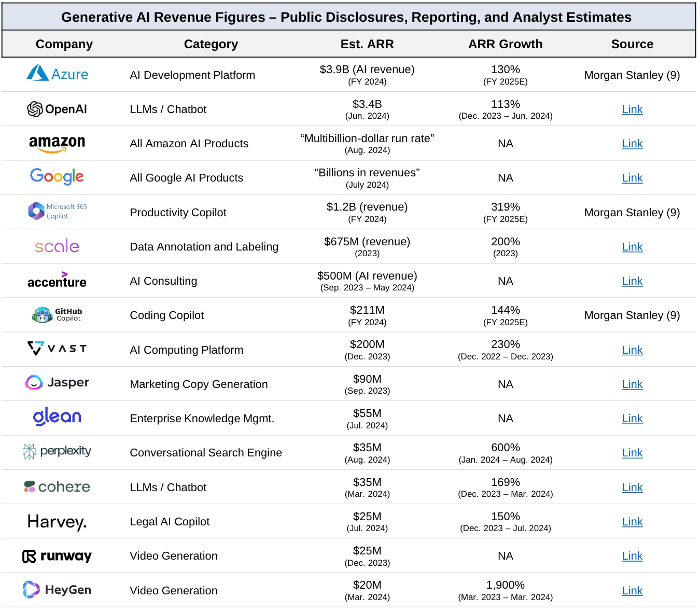Image resolution: width=700 pixels, height=612 pixels.
Task: Open the Amazon row source link
Action: 632,144
